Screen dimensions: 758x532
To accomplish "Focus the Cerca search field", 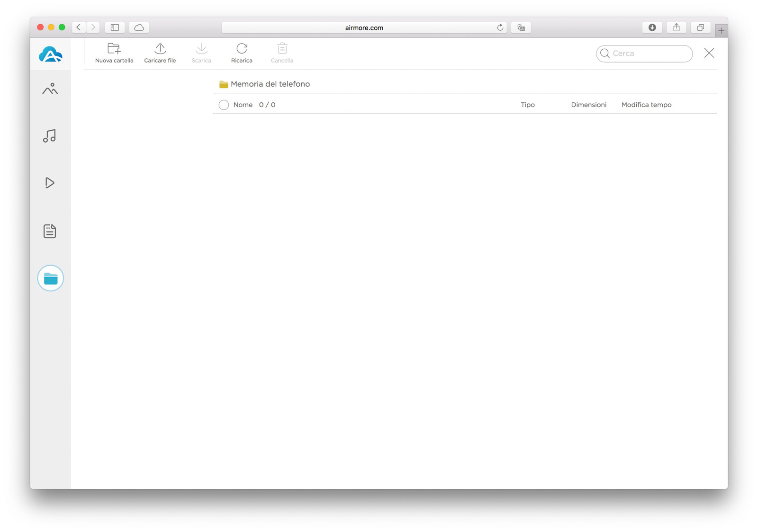I will pos(644,54).
